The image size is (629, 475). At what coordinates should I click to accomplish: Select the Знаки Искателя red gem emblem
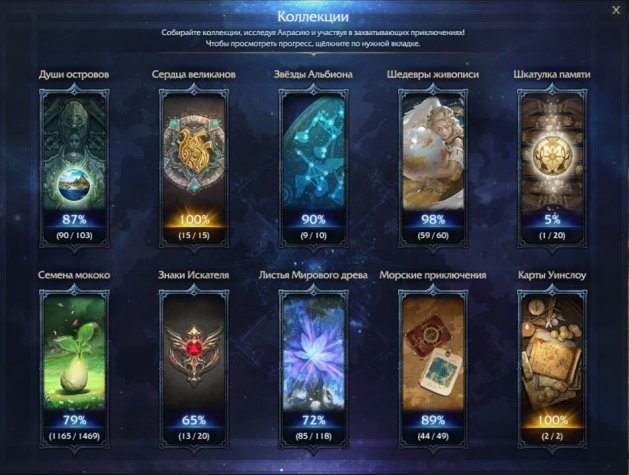point(194,369)
